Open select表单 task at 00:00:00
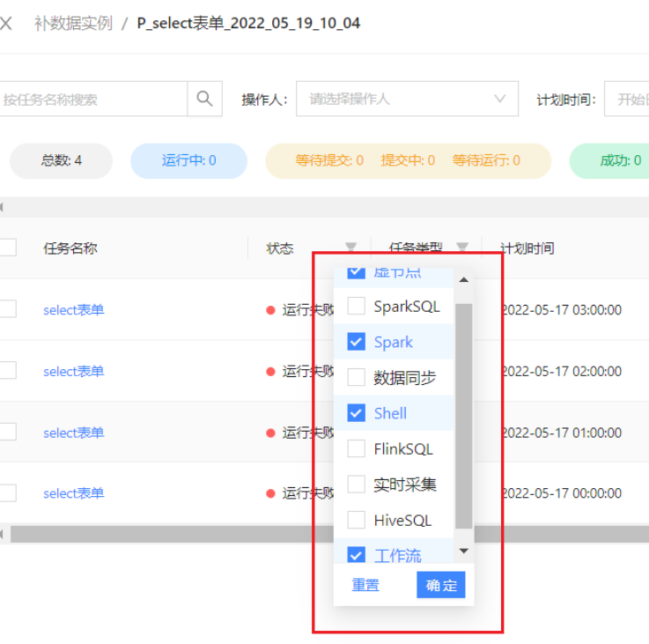 (x=74, y=493)
